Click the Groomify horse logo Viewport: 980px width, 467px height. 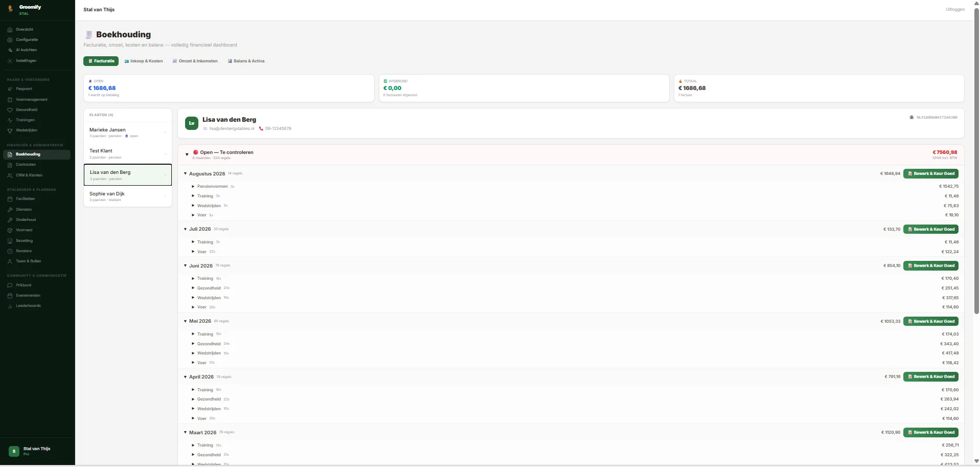10,9
